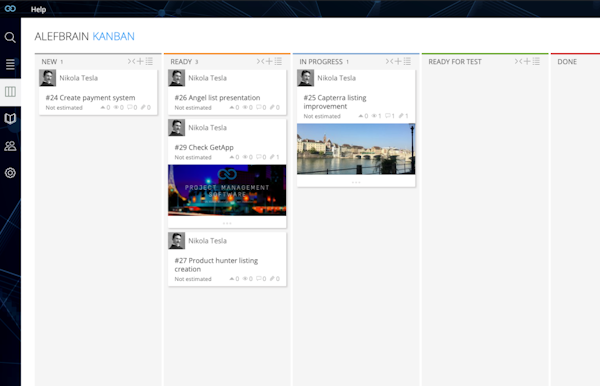600x386 pixels.
Task: Expand the dots below #29 Check GetApp image
Action: click(x=227, y=223)
